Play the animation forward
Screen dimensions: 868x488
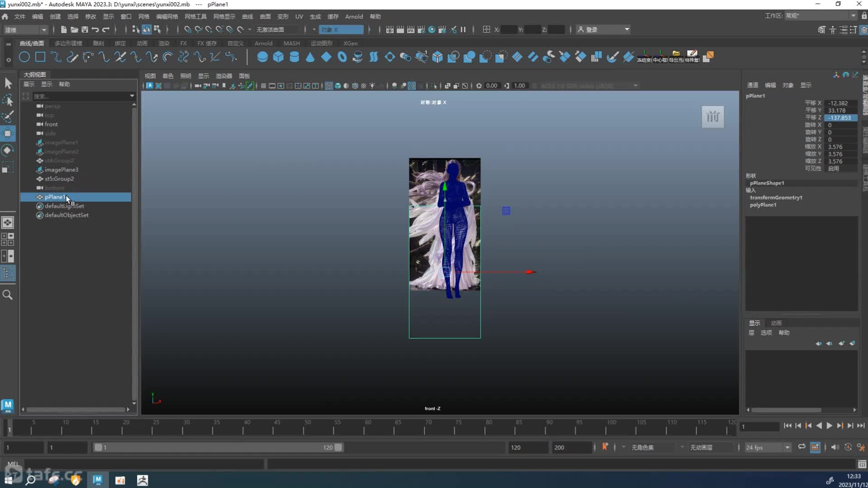coord(829,426)
